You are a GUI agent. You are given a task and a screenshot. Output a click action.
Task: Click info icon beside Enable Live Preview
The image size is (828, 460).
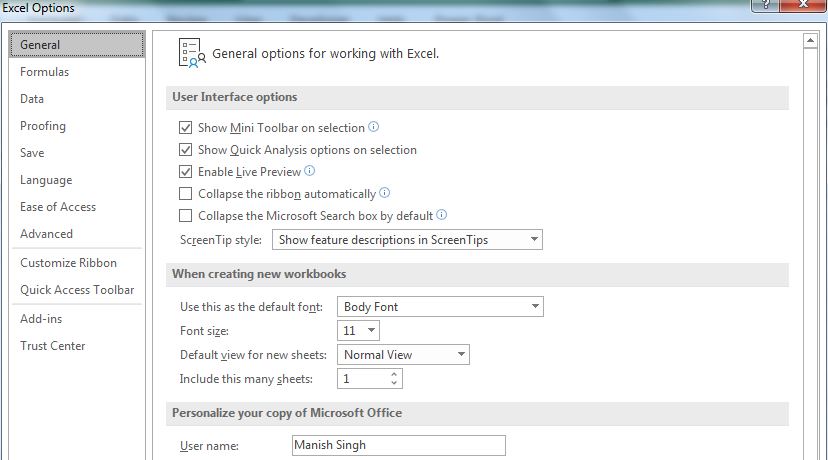coord(309,171)
